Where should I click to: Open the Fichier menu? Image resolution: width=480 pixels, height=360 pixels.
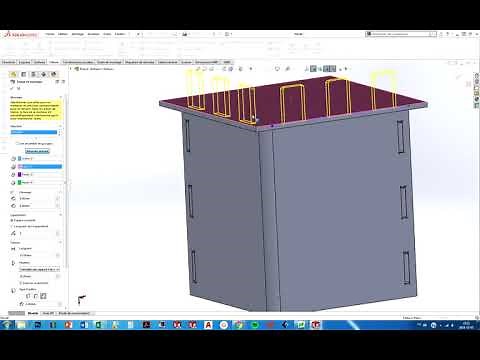pyautogui.click(x=50, y=34)
